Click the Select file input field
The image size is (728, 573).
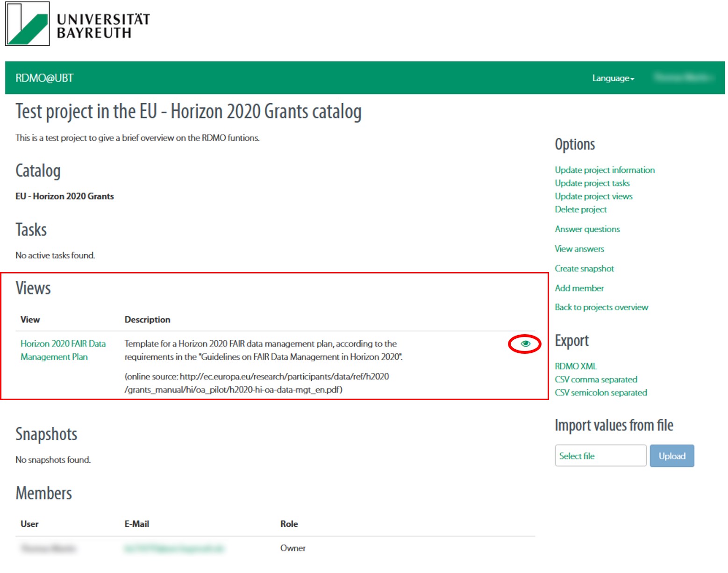(x=600, y=456)
